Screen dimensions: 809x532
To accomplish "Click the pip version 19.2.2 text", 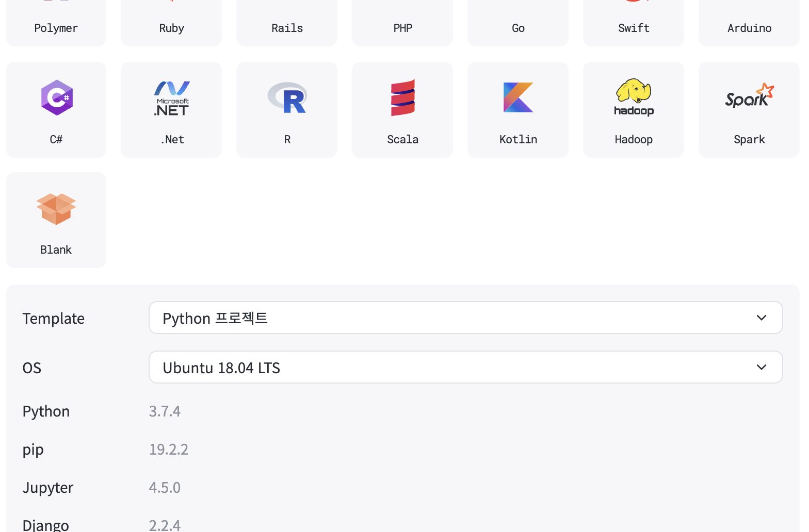I will tap(169, 450).
